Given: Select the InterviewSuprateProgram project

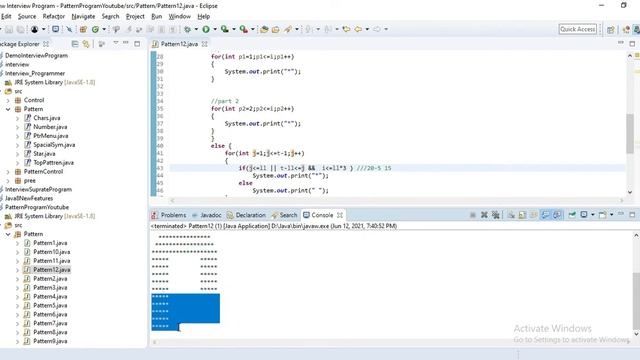Looking at the screenshot, I should pos(38,189).
